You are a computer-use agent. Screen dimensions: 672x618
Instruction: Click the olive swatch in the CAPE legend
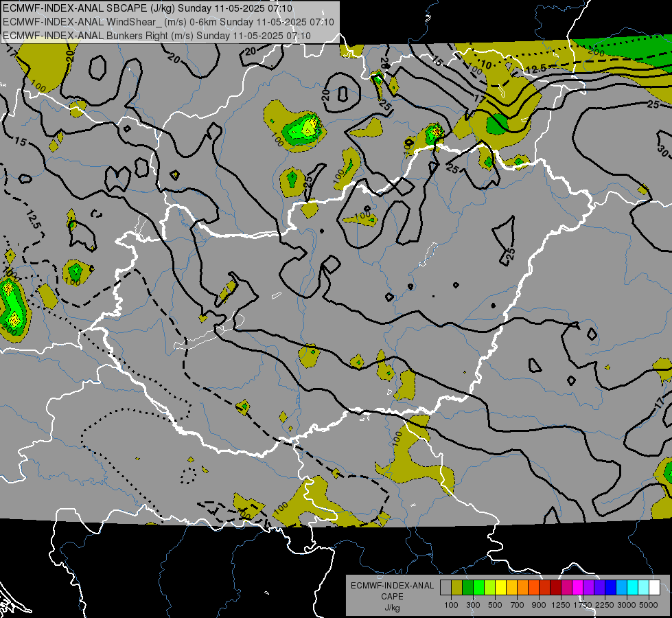point(456,587)
